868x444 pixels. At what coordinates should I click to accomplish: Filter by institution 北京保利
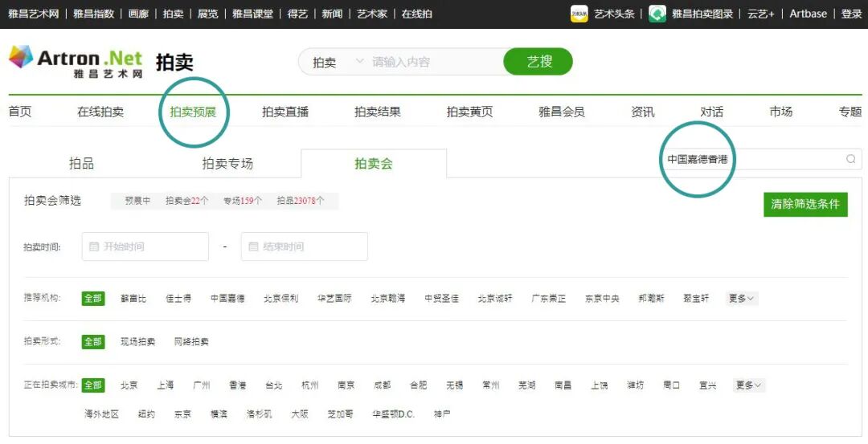coord(281,298)
